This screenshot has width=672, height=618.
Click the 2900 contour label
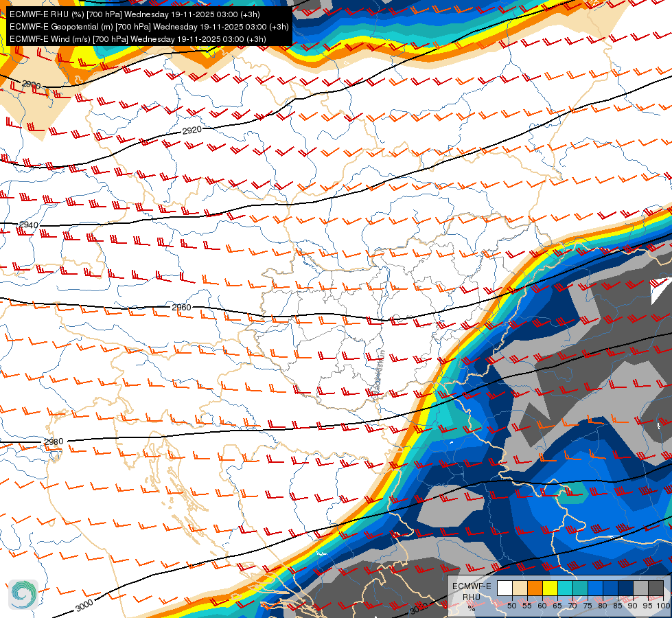[31, 84]
